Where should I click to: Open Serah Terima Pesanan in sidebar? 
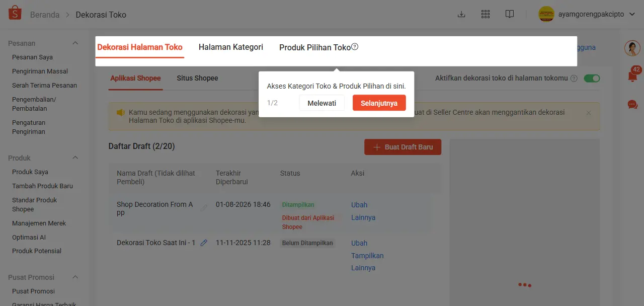44,86
